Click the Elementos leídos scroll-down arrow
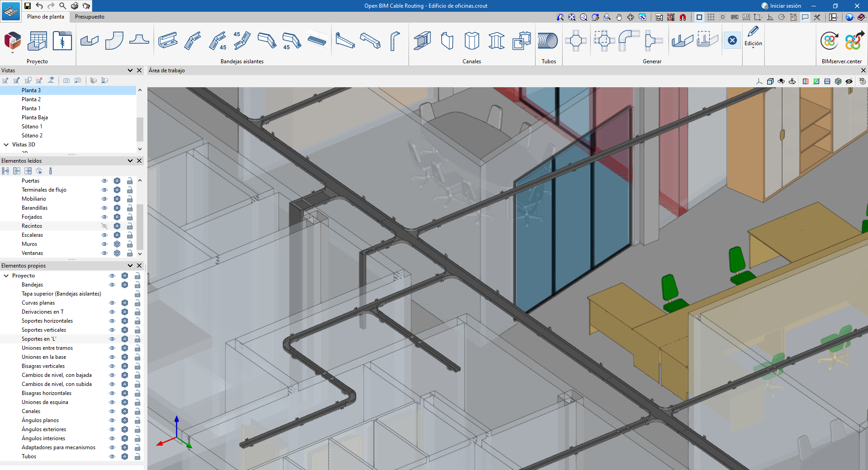Screen dimensions: 868x470 click(140, 254)
